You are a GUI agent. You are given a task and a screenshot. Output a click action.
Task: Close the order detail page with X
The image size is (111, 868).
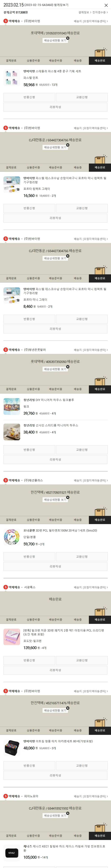pyautogui.click(x=106, y=5)
